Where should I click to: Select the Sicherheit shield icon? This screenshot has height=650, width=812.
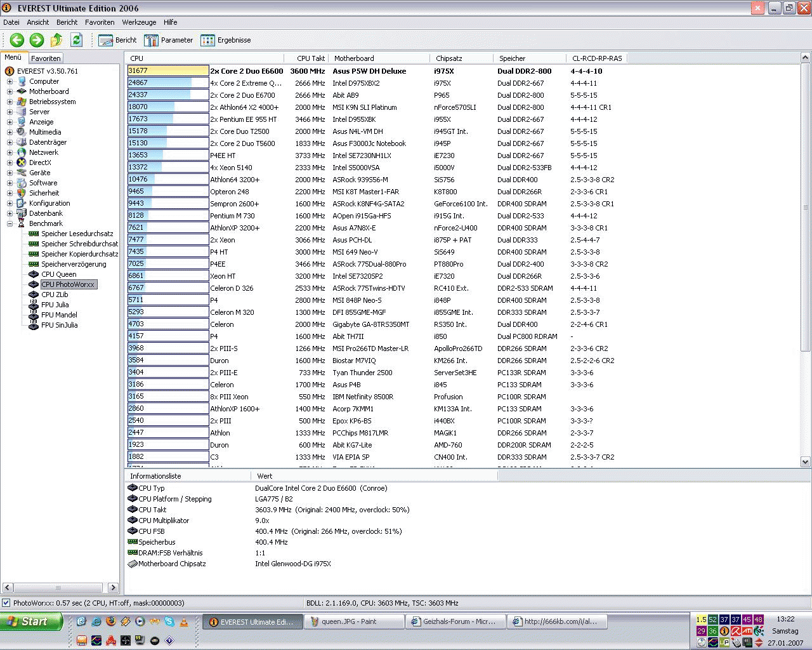coord(22,193)
